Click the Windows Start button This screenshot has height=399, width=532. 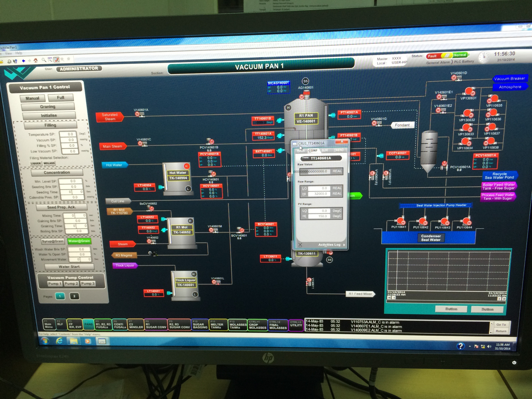(x=45, y=341)
